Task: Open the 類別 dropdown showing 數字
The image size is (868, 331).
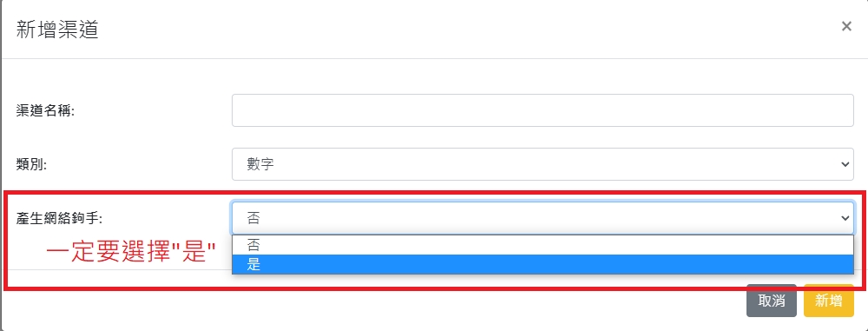Action: 542,164
